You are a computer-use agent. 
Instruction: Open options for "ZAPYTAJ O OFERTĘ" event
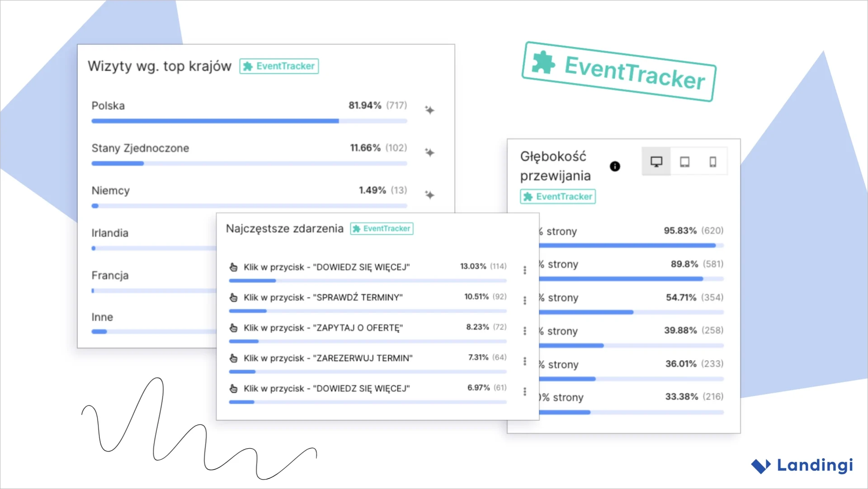pyautogui.click(x=525, y=331)
